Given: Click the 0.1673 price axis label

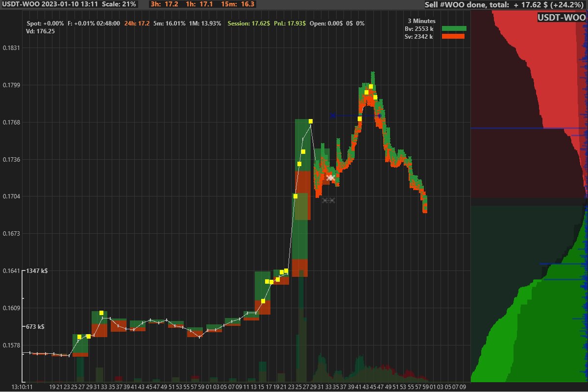Looking at the screenshot, I should click(11, 234).
